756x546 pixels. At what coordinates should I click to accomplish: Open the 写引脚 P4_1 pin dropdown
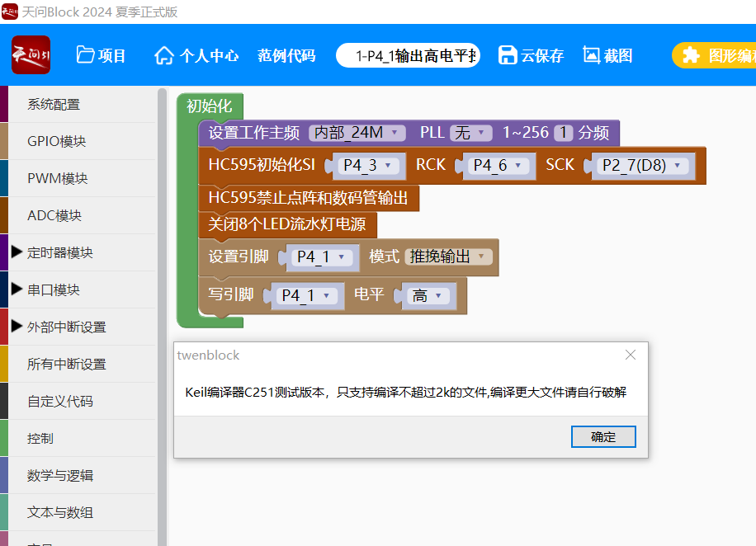click(x=307, y=295)
